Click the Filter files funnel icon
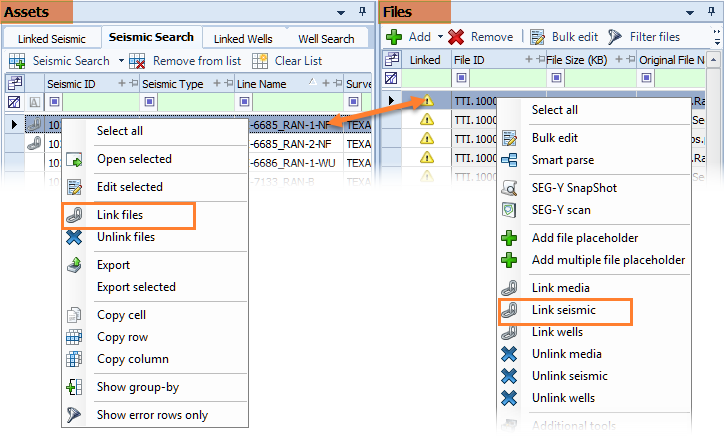724x440 pixels. point(615,37)
